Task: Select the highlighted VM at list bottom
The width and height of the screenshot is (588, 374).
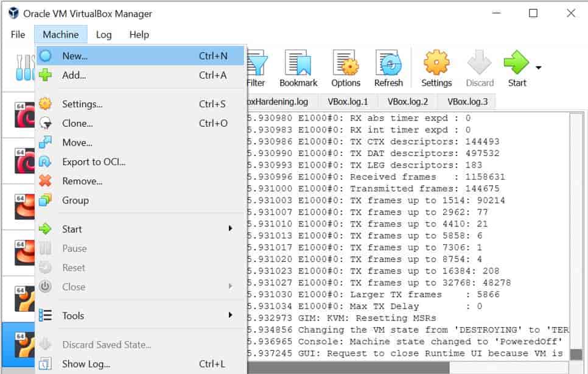Action: tap(19, 345)
